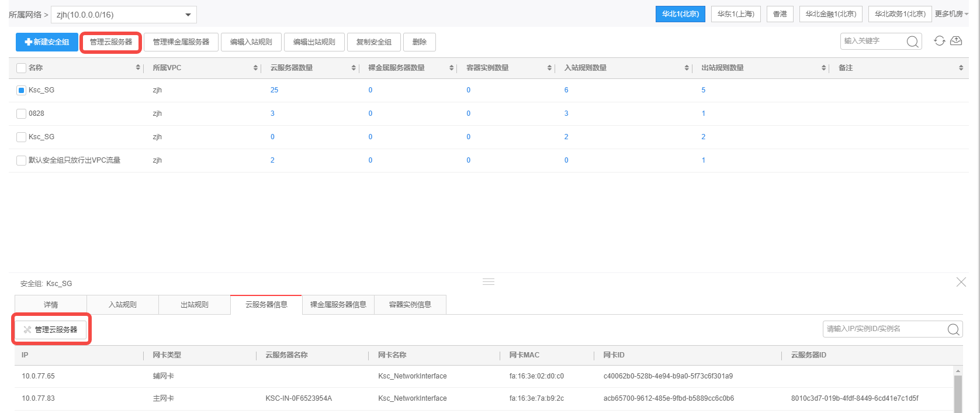
Task: Click the IP 10.0.77.83 cell
Action: [x=39, y=398]
